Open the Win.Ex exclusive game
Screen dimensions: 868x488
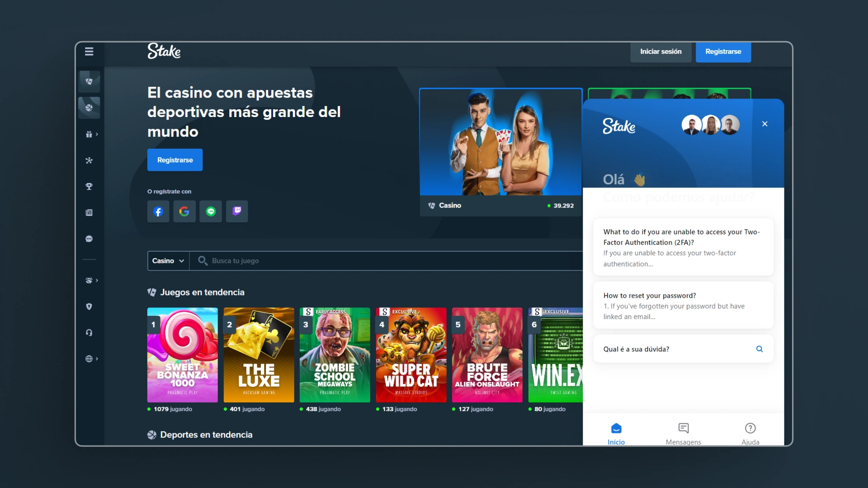[x=556, y=355]
